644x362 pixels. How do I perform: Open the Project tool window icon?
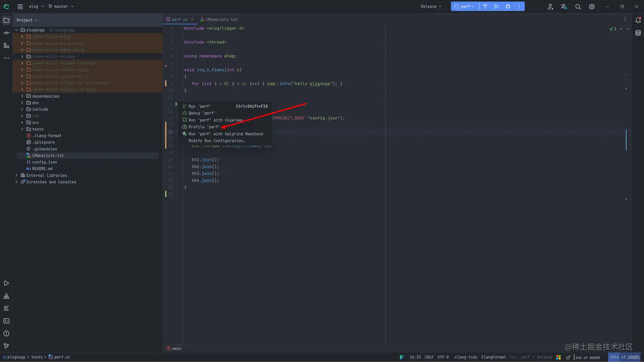coord(6,20)
